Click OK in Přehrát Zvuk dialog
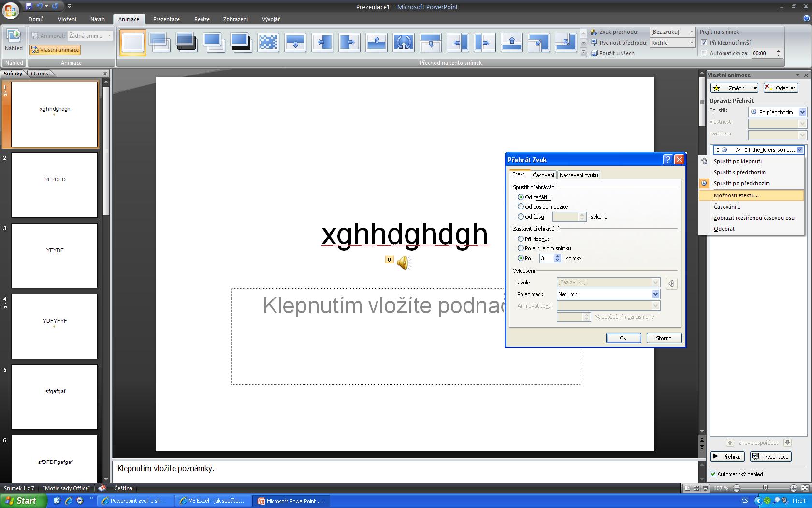The width and height of the screenshot is (812, 508). 623,338
